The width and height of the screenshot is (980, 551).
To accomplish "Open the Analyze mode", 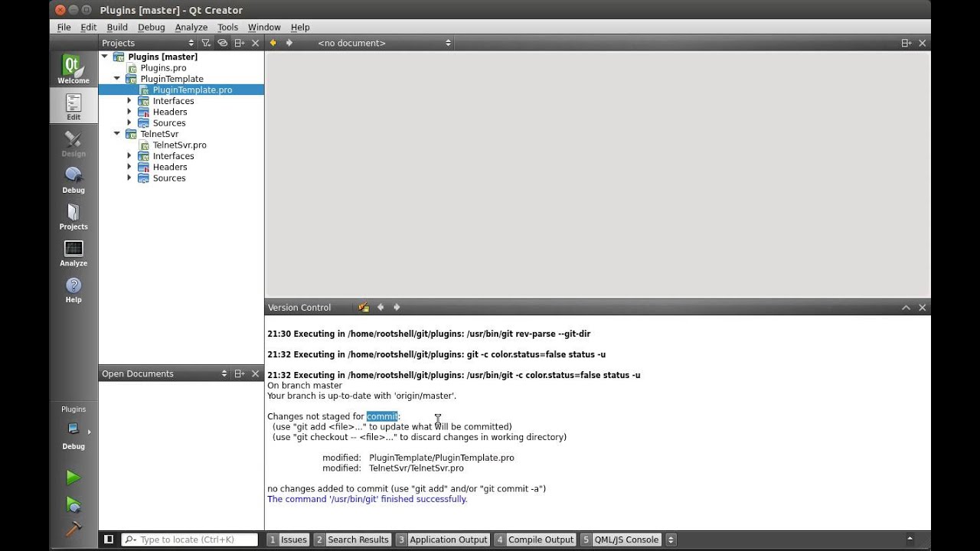I will point(73,253).
